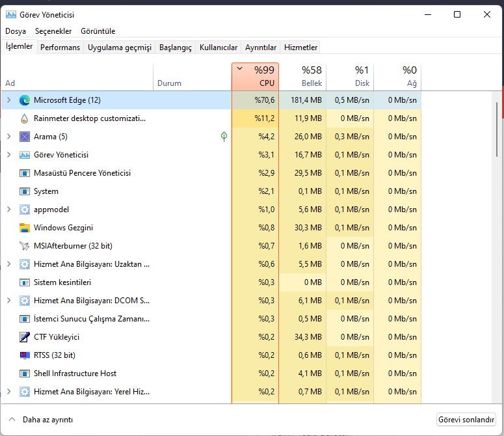
Task: Click the MSIAfterburner plane icon
Action: [25, 246]
